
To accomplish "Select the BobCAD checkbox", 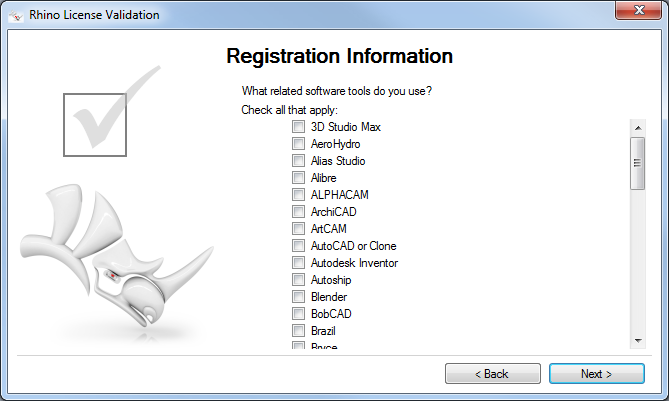I will click(298, 314).
